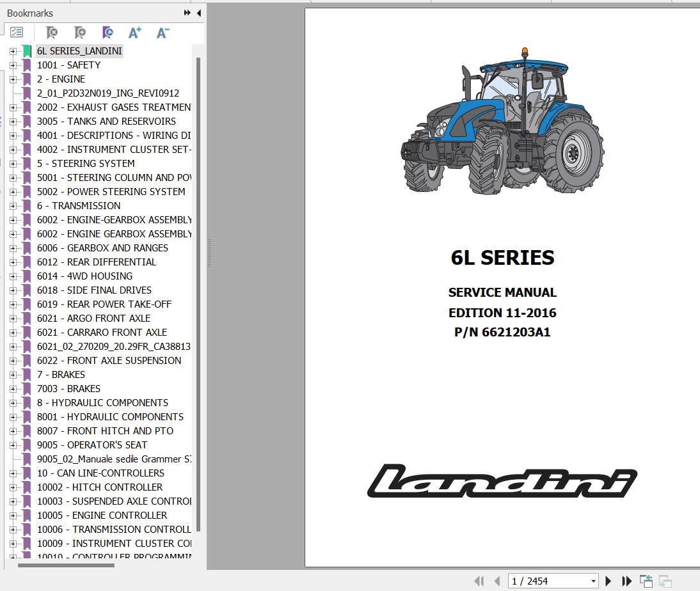
Task: Select the 4001 - DESCRIPTIONS - WIRING bookmark
Action: point(114,135)
